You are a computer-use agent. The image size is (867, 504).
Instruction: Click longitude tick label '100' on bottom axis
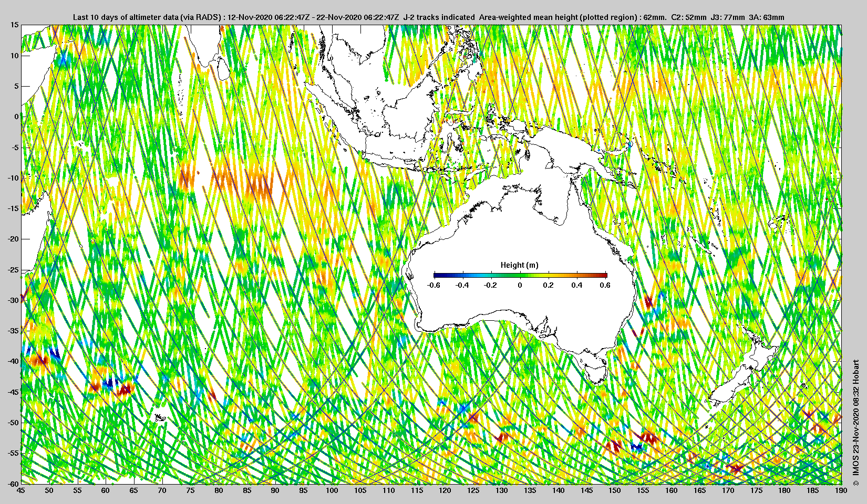coord(332,490)
